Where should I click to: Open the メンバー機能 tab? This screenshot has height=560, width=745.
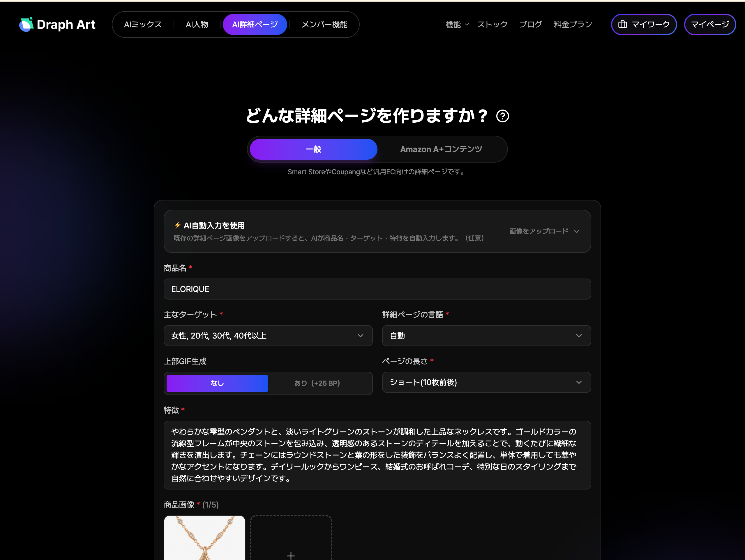(324, 24)
